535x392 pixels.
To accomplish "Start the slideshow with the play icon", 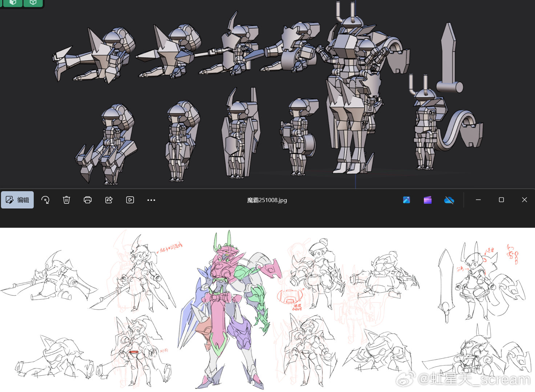I will coord(130,200).
